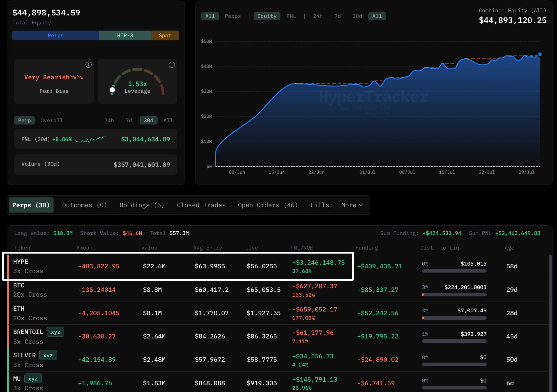This screenshot has width=557, height=392.
Task: Click the Perp Bias info icon
Action: (88, 65)
